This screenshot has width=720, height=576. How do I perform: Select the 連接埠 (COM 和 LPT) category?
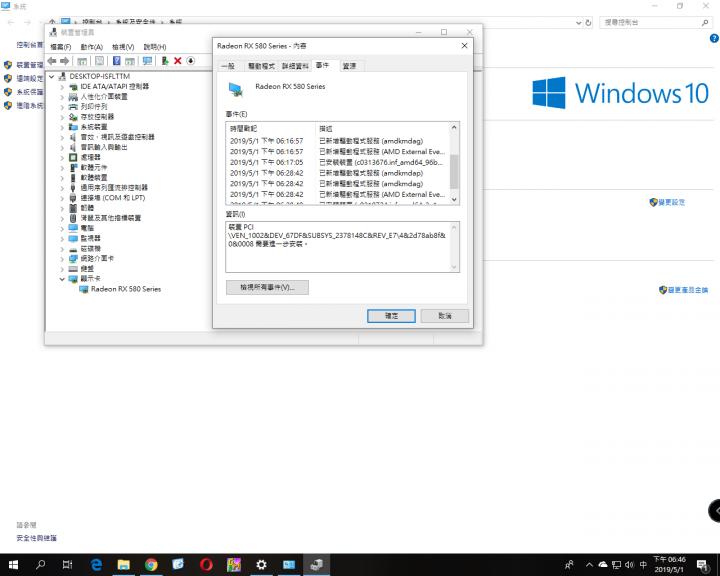click(x=112, y=198)
